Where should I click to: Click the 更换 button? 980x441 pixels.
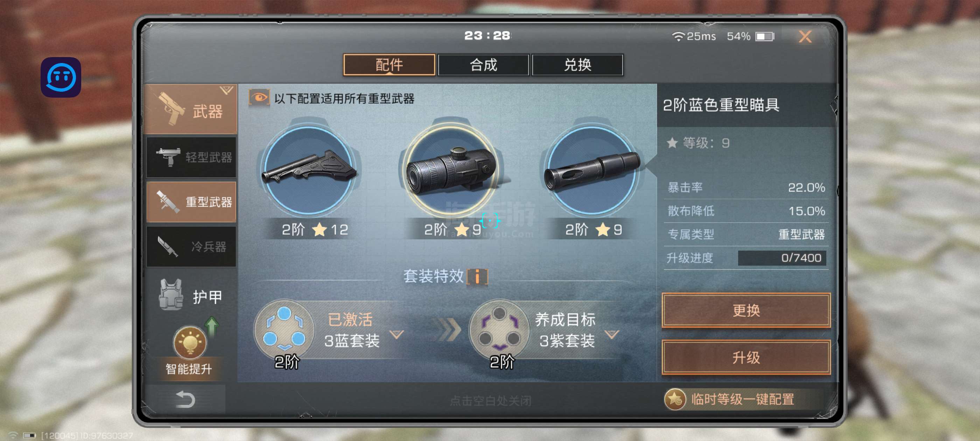click(745, 310)
